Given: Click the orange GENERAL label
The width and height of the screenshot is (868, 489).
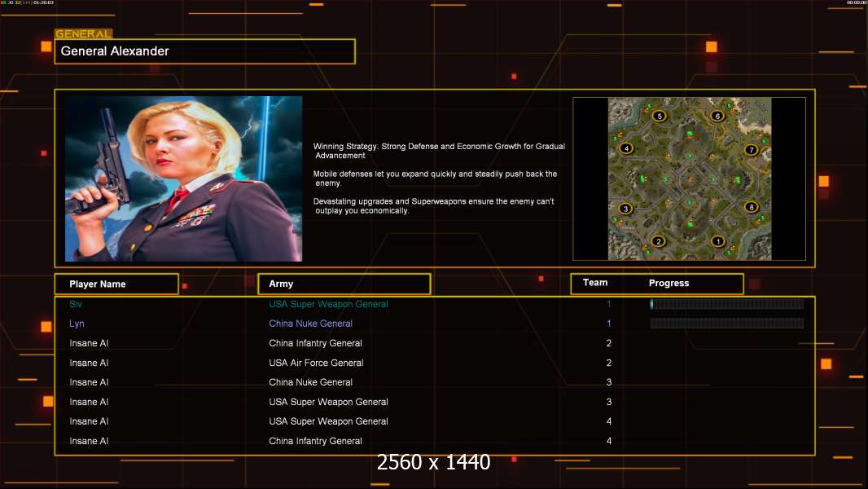Looking at the screenshot, I should 83,33.
